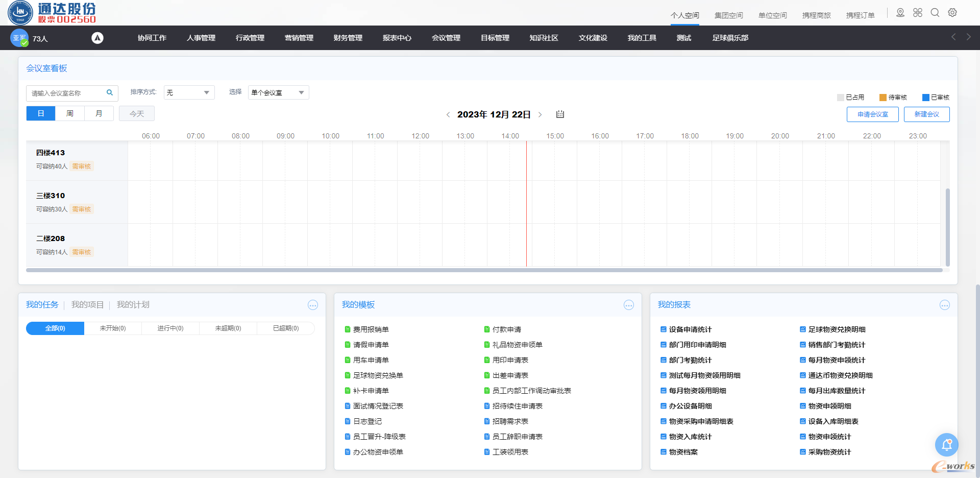980x478 pixels.
Task: Open more options in 我的报表 panel
Action: (945, 305)
